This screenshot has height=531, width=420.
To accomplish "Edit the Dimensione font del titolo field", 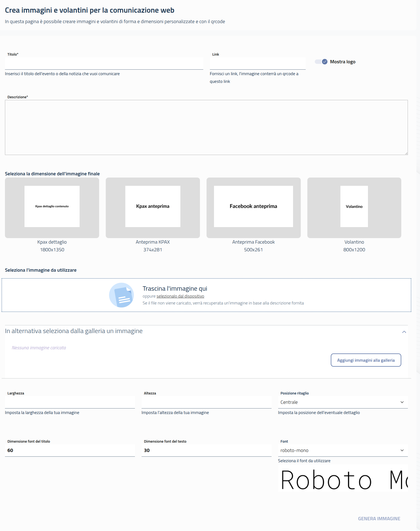I will [70, 450].
